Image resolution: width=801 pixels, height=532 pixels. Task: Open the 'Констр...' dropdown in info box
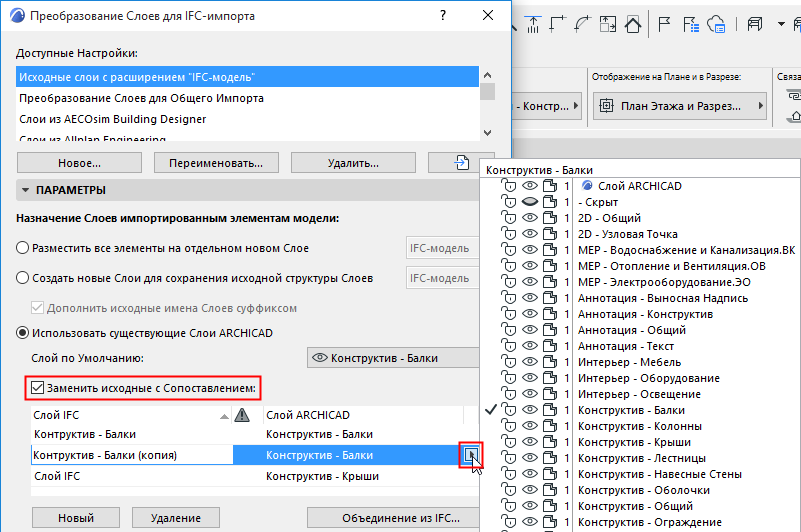click(x=547, y=106)
